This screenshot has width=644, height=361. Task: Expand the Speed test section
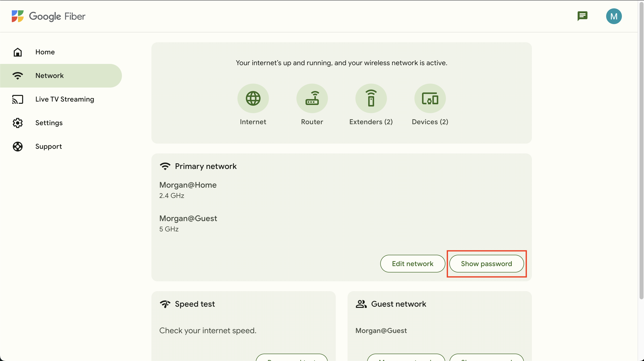(x=195, y=304)
